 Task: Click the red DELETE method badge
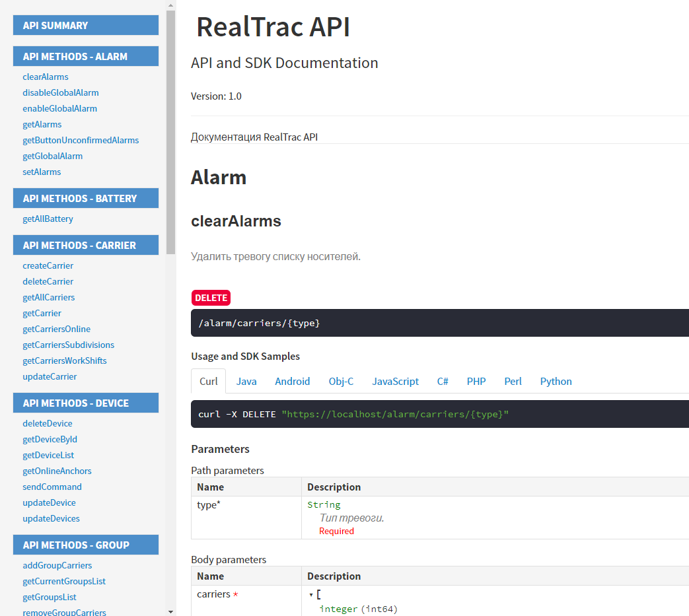point(211,298)
